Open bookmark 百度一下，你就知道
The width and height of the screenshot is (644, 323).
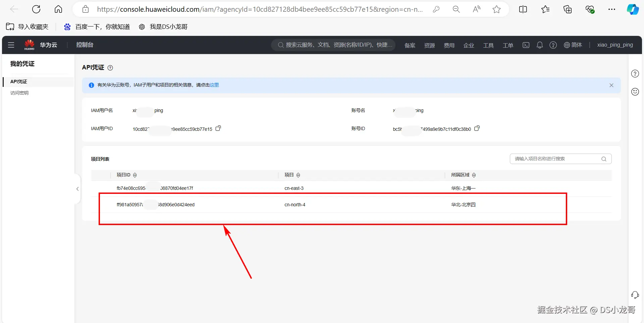click(97, 27)
